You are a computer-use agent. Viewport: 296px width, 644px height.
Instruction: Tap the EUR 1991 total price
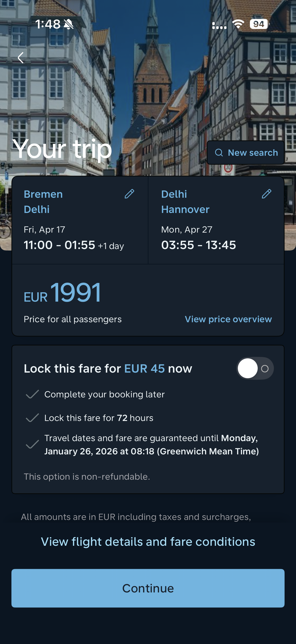[62, 293]
